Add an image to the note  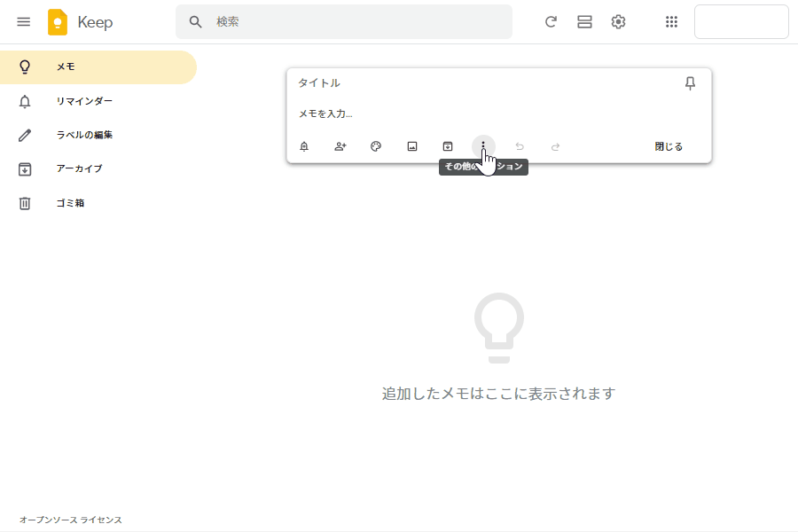[x=412, y=146]
